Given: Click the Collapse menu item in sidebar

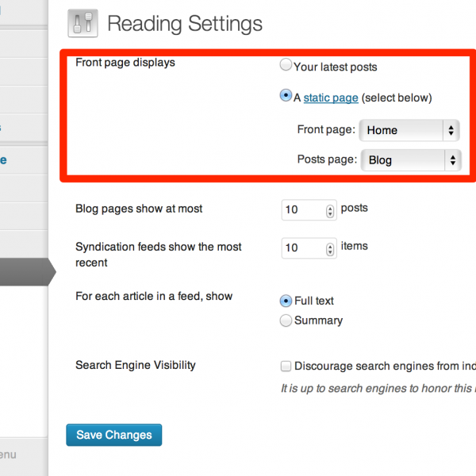Looking at the screenshot, I should tap(8, 455).
